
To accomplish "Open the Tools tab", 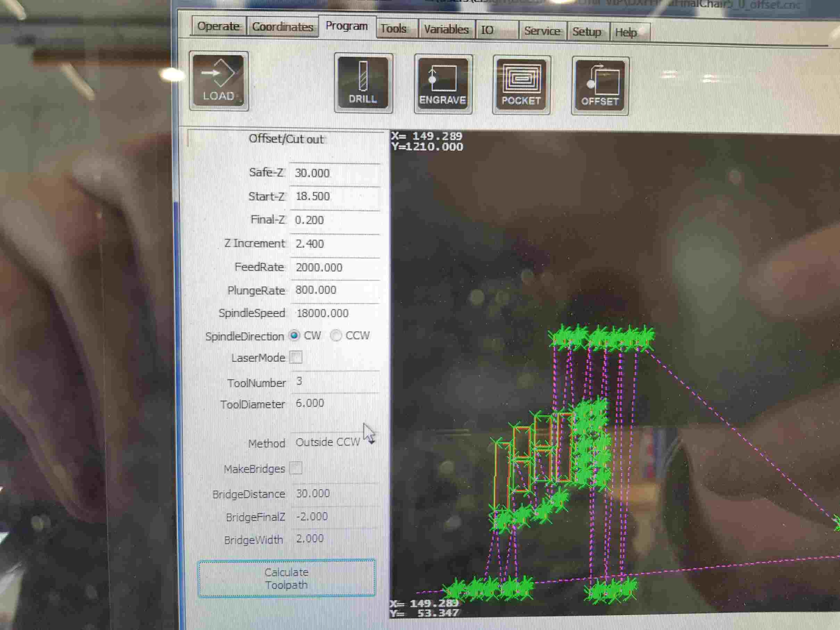I will coord(393,29).
